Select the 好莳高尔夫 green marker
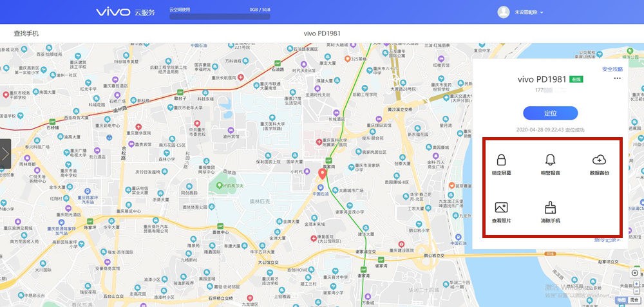Screen dimensions: 644x307 (x=220, y=186)
